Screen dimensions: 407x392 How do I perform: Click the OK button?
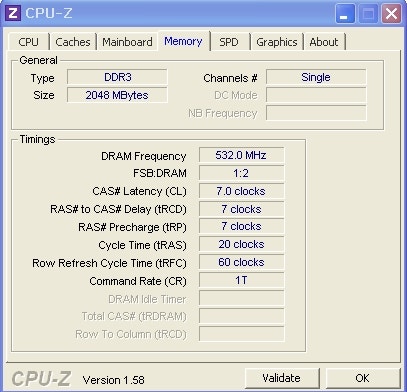[363, 378]
